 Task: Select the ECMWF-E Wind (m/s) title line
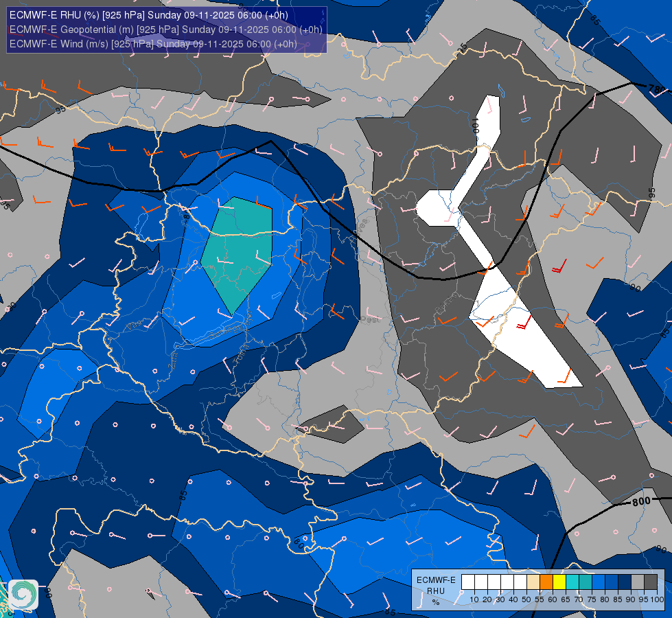click(x=153, y=44)
